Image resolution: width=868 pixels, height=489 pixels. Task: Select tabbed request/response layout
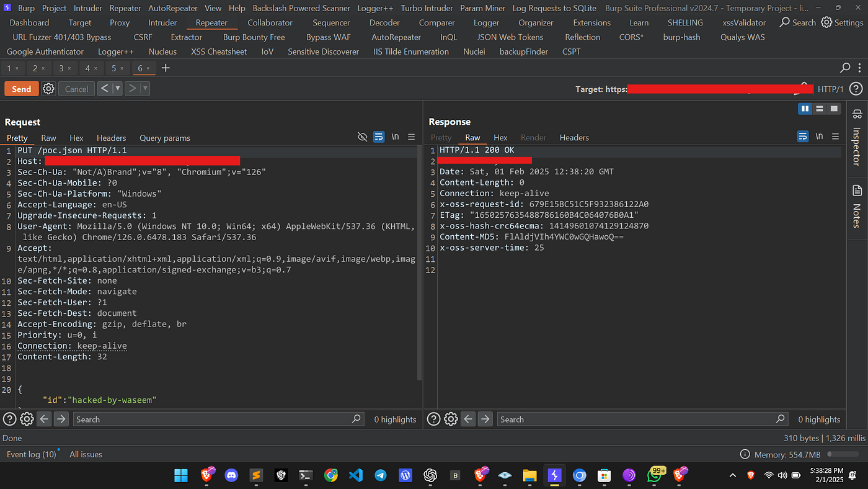(834, 109)
